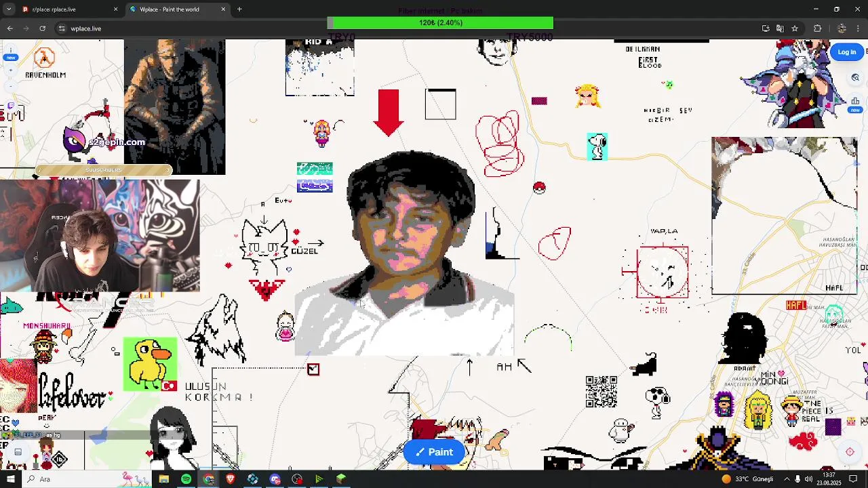
Task: Open the tab search dropdown arrow
Action: [x=10, y=9]
